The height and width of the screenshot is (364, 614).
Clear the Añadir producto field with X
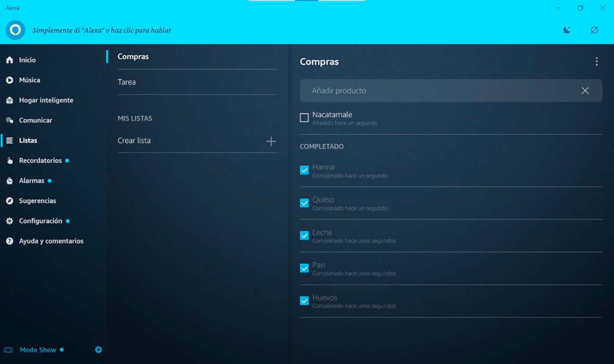pos(585,91)
